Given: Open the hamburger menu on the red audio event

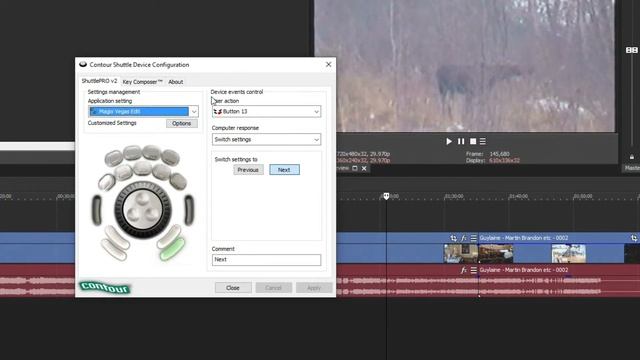Looking at the screenshot, I should pyautogui.click(x=473, y=270).
